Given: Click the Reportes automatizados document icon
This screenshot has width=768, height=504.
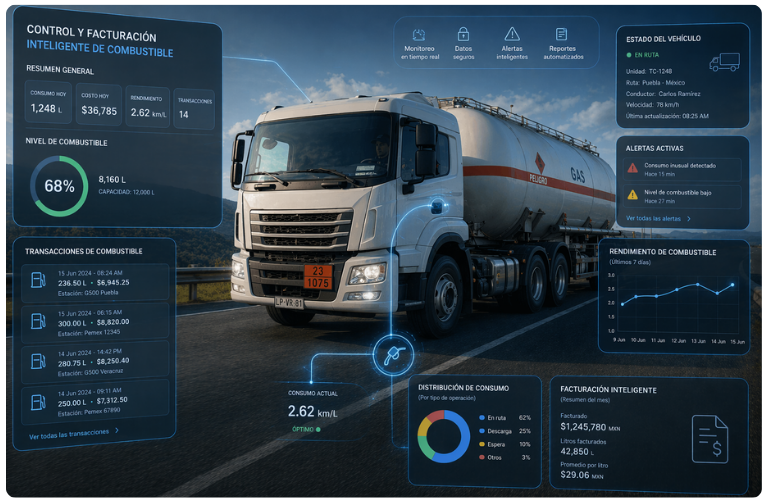Looking at the screenshot, I should point(561,34).
